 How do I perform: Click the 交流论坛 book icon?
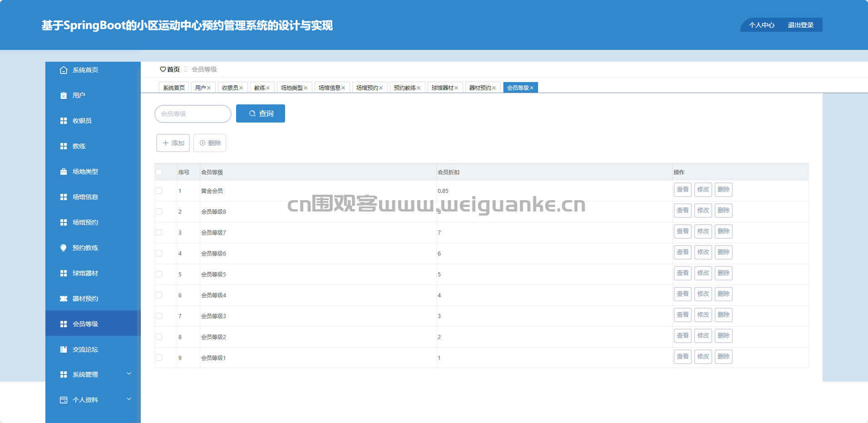pyautogui.click(x=64, y=349)
